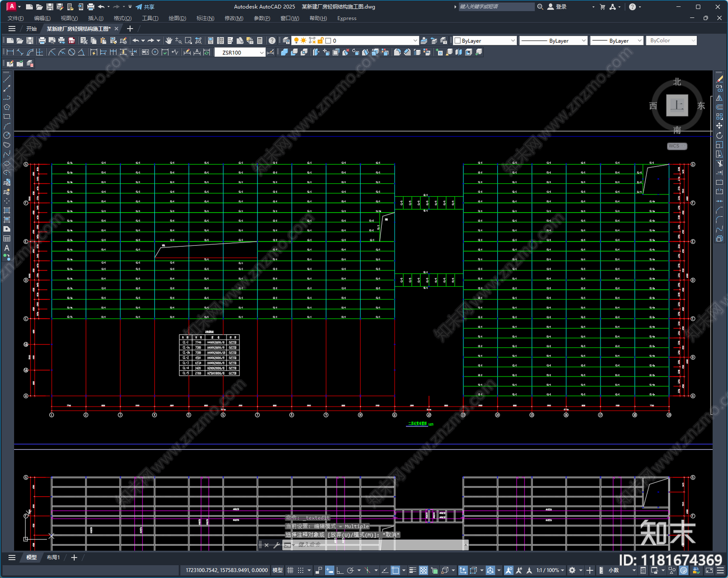Screen dimensions: 728x578
Task: Select the Move tool in modify toolbar
Action: pyautogui.click(x=719, y=126)
